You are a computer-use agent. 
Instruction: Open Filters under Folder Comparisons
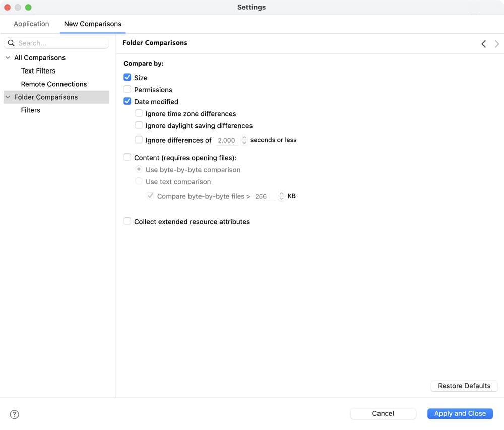[x=31, y=110]
